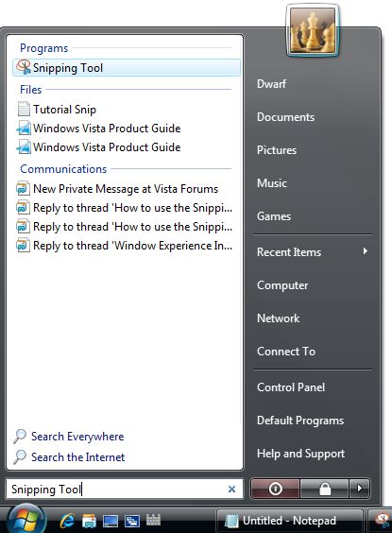Image resolution: width=392 pixels, height=533 pixels.
Task: Open the Control Panel menu item
Action: point(291,387)
